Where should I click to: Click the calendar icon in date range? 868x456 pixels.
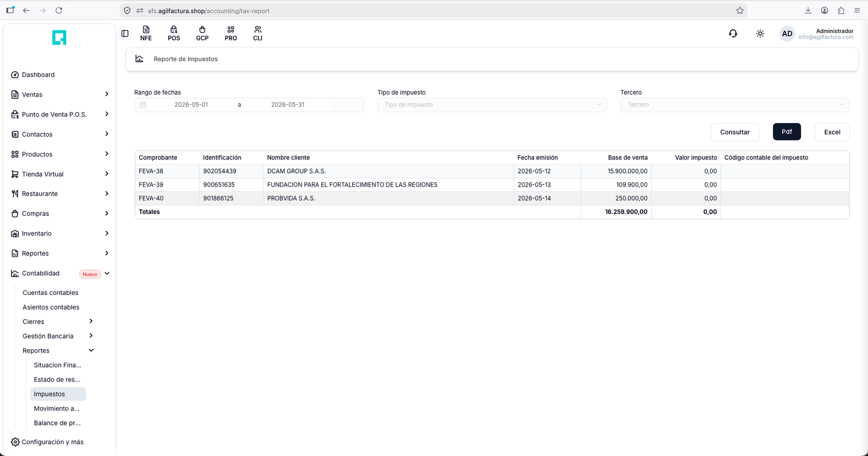(x=143, y=105)
